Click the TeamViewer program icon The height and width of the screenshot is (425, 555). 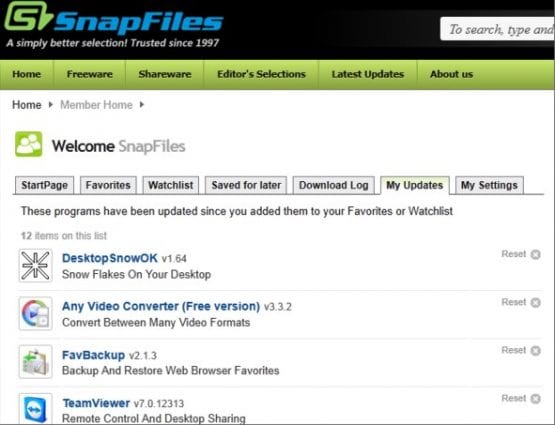(35, 408)
